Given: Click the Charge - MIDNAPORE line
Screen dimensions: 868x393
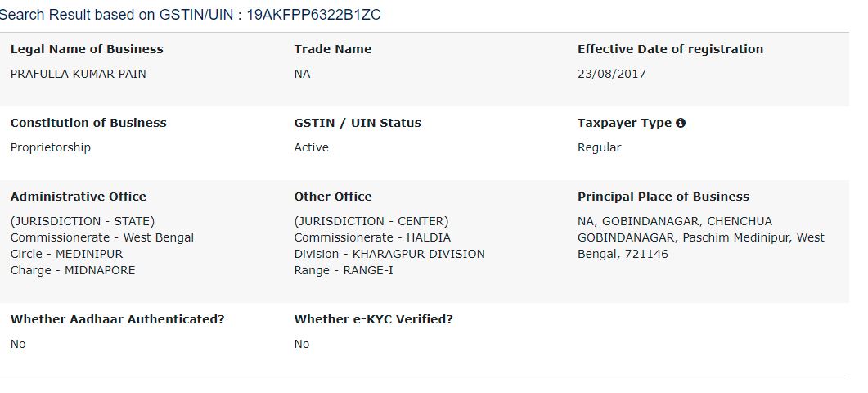Looking at the screenshot, I should [x=73, y=270].
